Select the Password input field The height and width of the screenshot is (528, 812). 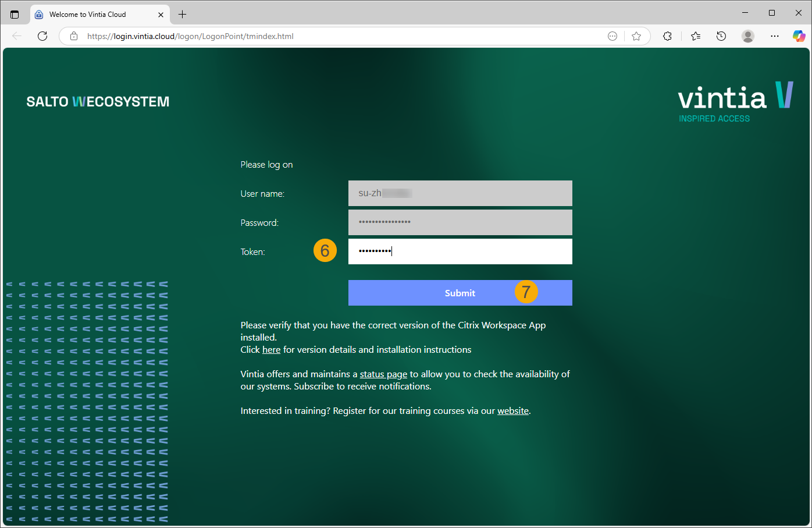pyautogui.click(x=460, y=222)
